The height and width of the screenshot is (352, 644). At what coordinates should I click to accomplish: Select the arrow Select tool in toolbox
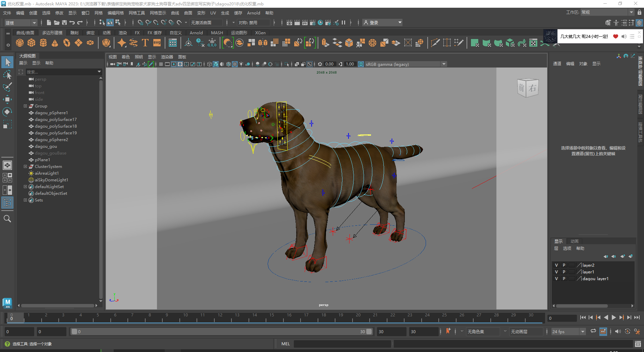(7, 62)
